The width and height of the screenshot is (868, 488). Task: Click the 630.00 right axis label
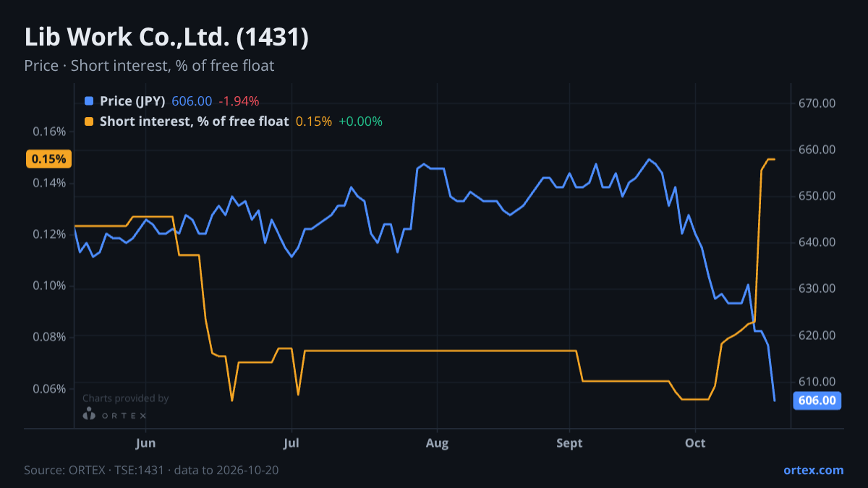point(817,288)
